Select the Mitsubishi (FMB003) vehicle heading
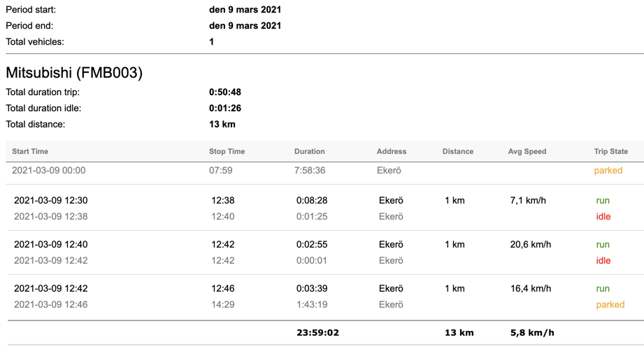The image size is (644, 347). [74, 73]
